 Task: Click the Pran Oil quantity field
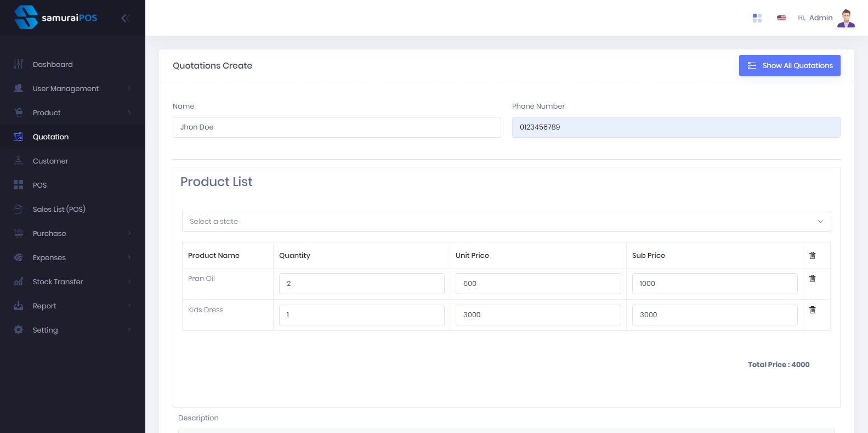[x=361, y=284]
